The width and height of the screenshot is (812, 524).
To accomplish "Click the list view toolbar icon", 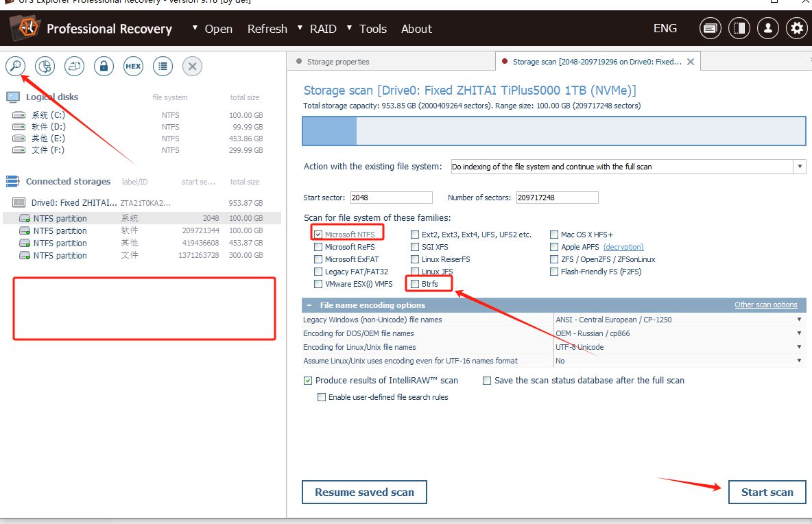I will tap(163, 67).
